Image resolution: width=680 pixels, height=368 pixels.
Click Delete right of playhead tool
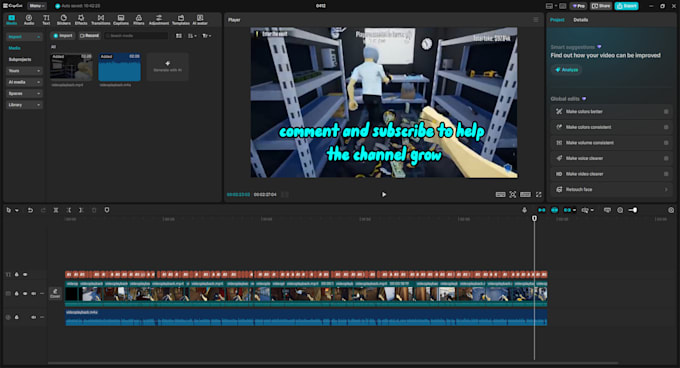tap(81, 210)
